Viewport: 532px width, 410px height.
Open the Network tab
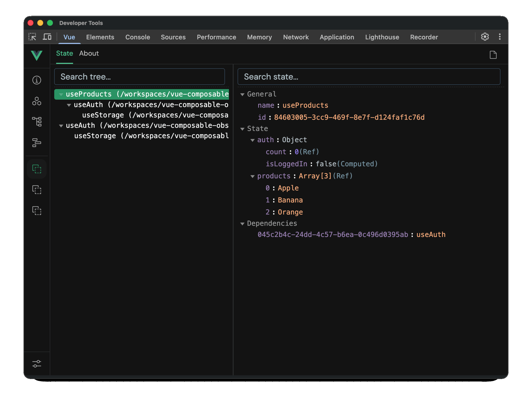(296, 37)
